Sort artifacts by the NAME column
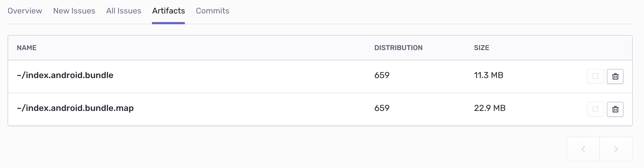Screen dimensions: 644x168 point(27,48)
